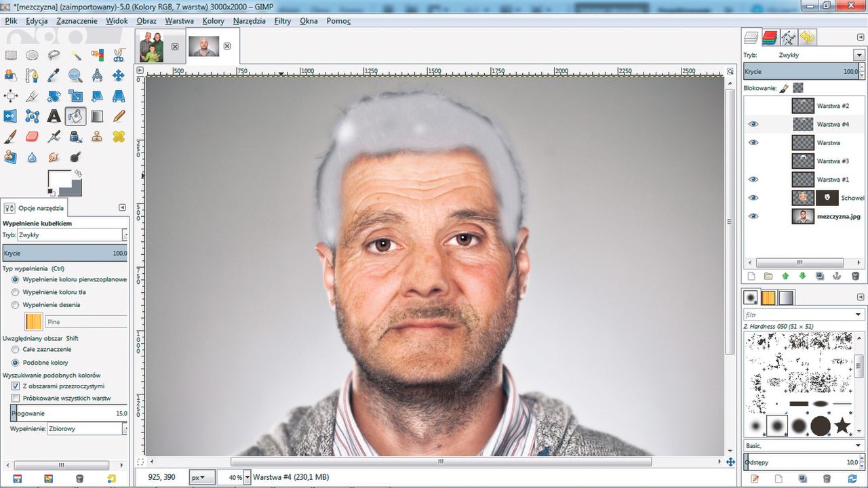Viewport: 868px width, 488px height.
Task: Switch to the Undo History tab
Action: (x=807, y=37)
